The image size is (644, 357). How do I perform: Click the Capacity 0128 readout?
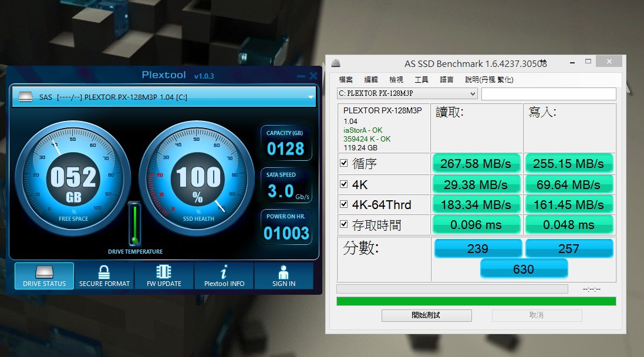click(286, 143)
